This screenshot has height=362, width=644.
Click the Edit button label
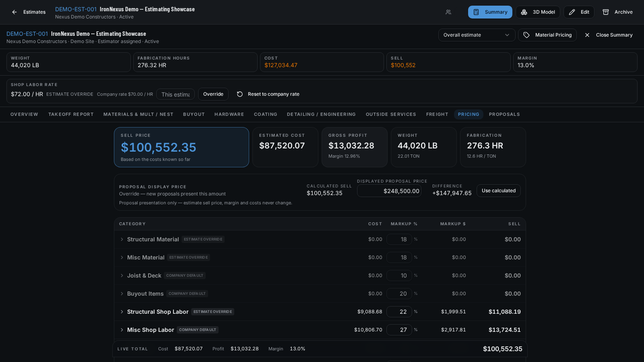click(585, 12)
